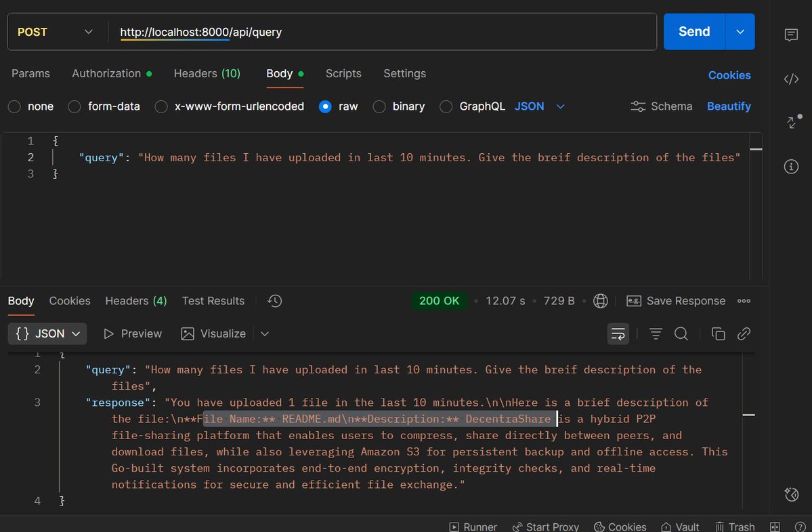Switch to the Headers (10) tab
The image size is (812, 532).
207,73
